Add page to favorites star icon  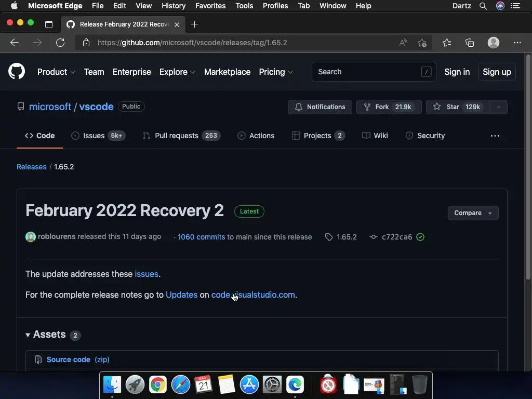click(x=422, y=43)
